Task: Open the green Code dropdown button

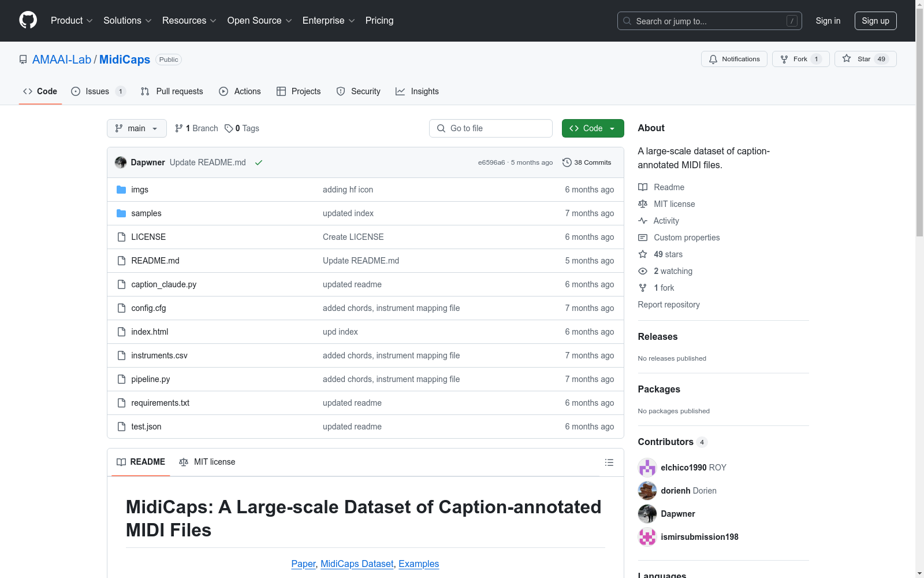Action: (593, 128)
